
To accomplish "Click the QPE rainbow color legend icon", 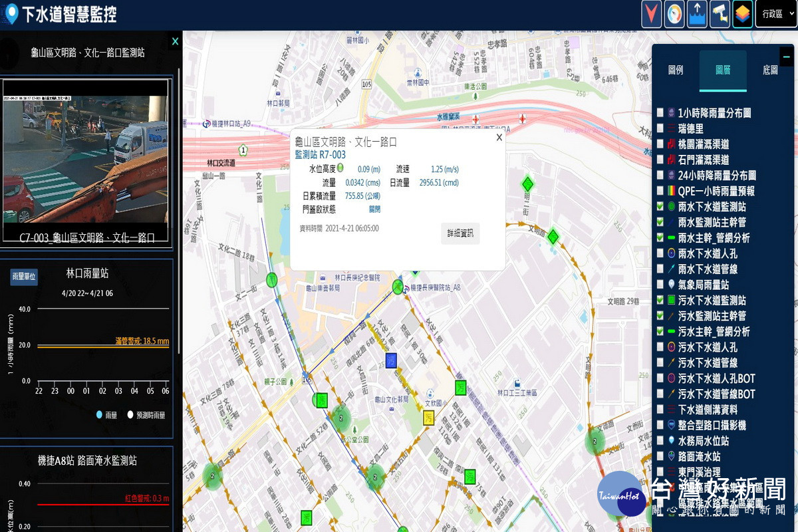I will pos(671,191).
